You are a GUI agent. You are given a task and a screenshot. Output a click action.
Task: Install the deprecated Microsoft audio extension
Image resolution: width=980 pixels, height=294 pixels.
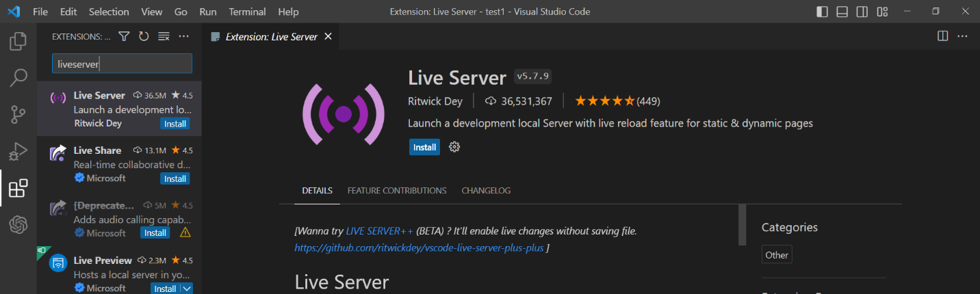(155, 233)
